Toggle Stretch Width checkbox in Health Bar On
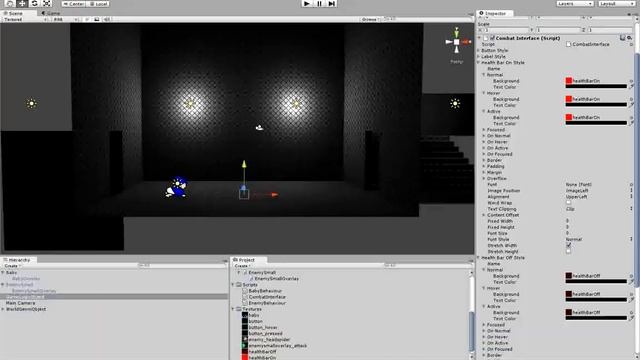Image resolution: width=640 pixels, height=360 pixels. click(x=568, y=245)
